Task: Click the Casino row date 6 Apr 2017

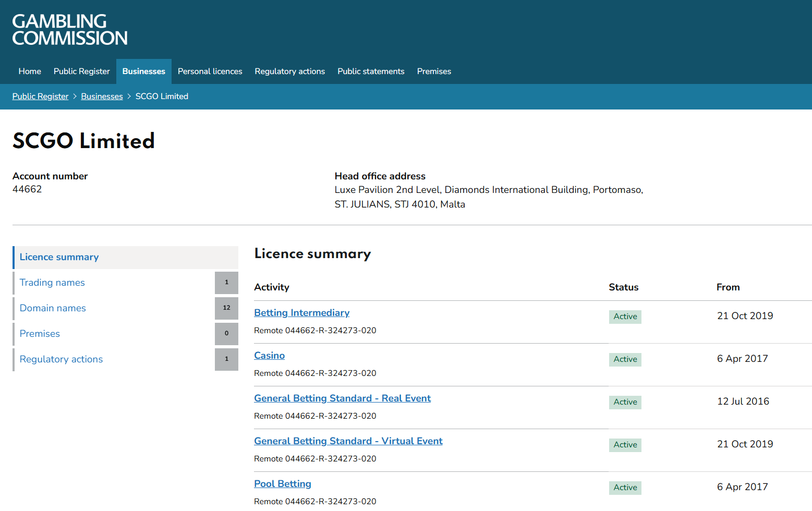Action: pyautogui.click(x=743, y=359)
